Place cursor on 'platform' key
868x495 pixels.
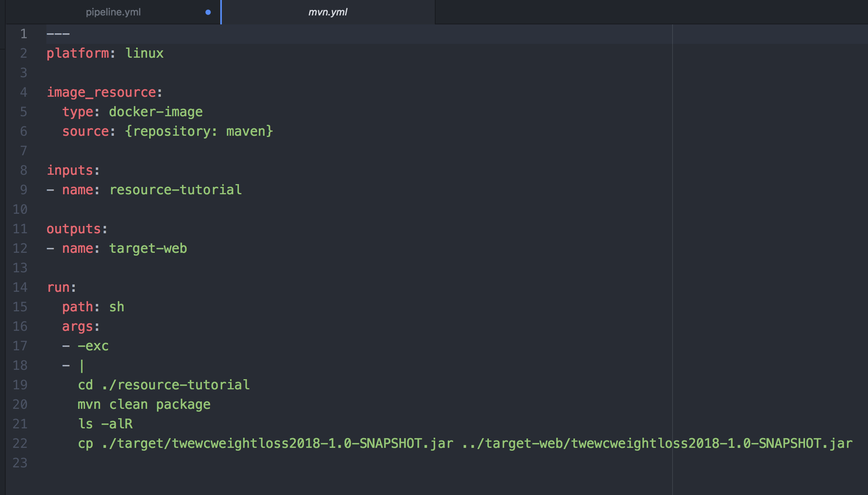tap(78, 53)
